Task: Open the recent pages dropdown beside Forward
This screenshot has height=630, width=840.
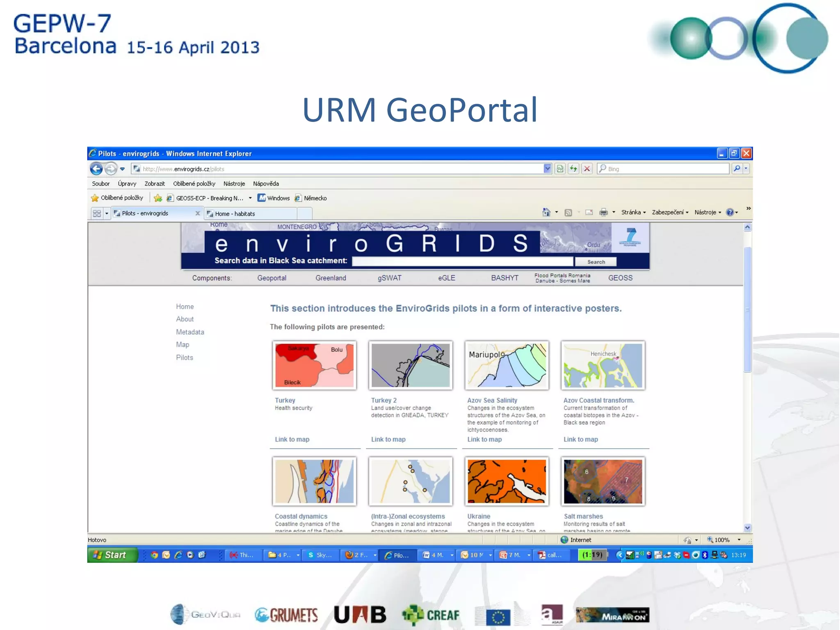Action: tap(122, 169)
